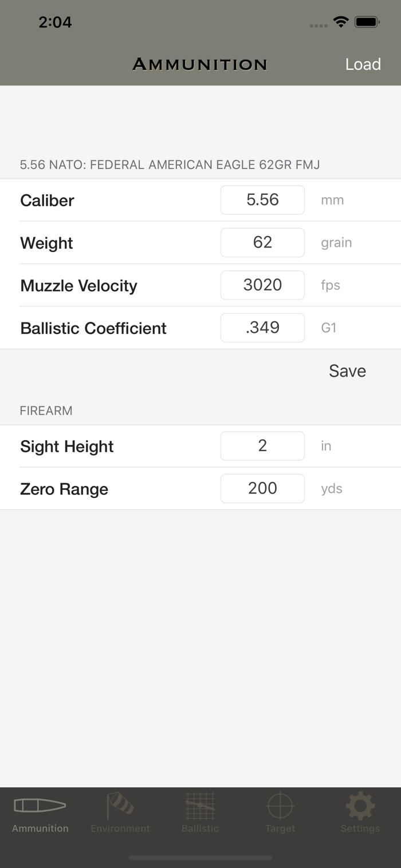Switch to the Environment tab label
The width and height of the screenshot is (401, 868).
tap(120, 828)
